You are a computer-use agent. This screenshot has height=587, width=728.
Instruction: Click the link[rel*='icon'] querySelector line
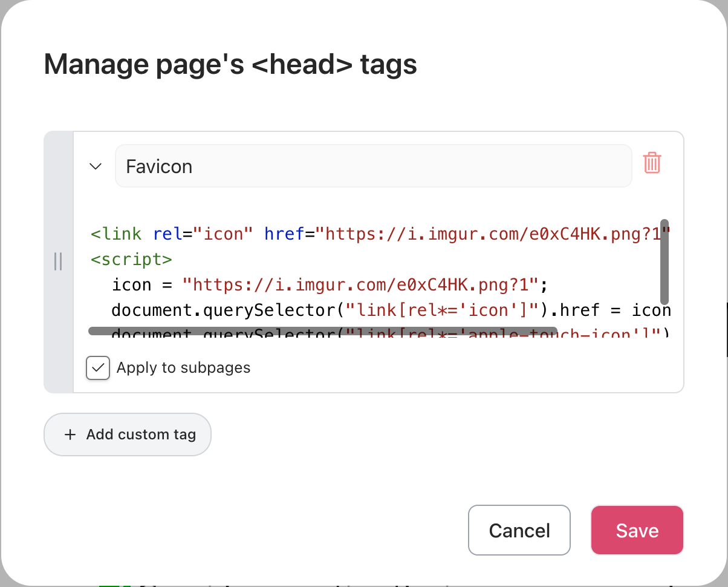391,310
